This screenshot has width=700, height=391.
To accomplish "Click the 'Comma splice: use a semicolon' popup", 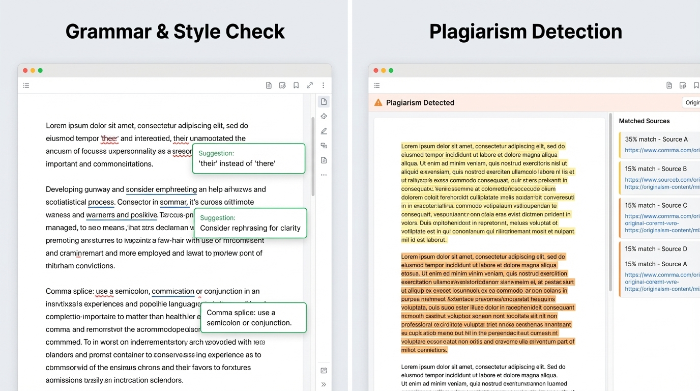I will 254,317.
